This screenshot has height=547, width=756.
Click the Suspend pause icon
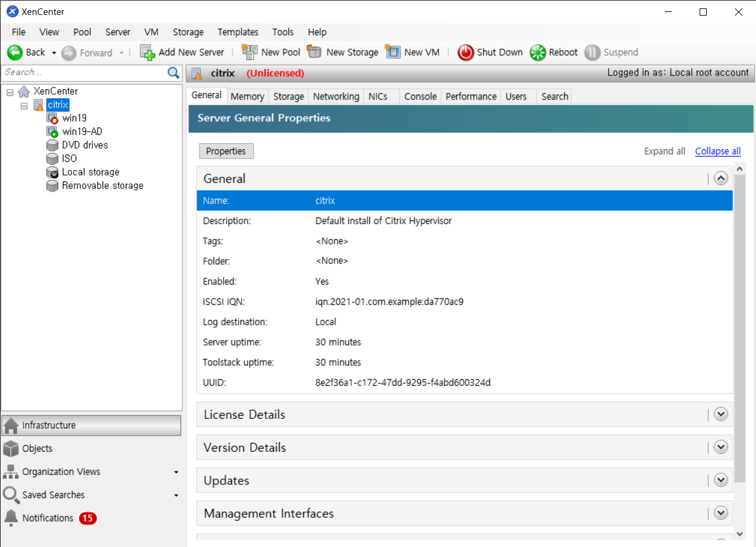[592, 52]
